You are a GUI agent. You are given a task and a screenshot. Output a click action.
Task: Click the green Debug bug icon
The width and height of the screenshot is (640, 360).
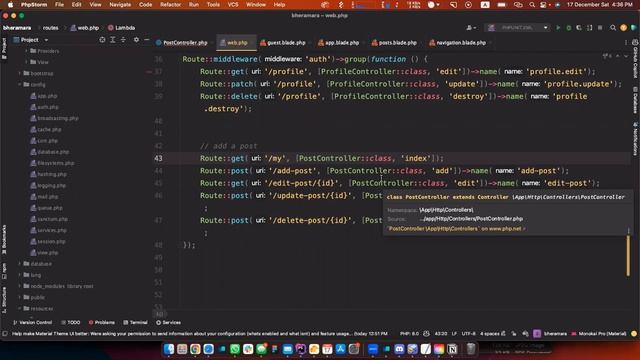coord(569,28)
